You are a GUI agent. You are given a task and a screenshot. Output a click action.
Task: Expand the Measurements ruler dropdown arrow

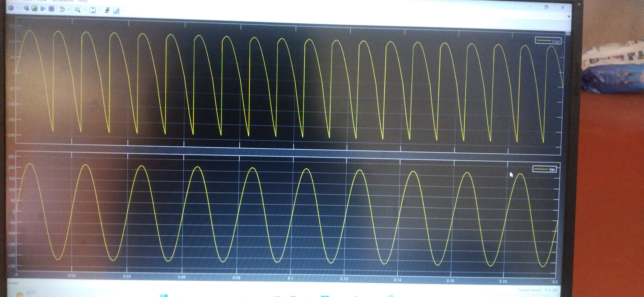pos(122,11)
